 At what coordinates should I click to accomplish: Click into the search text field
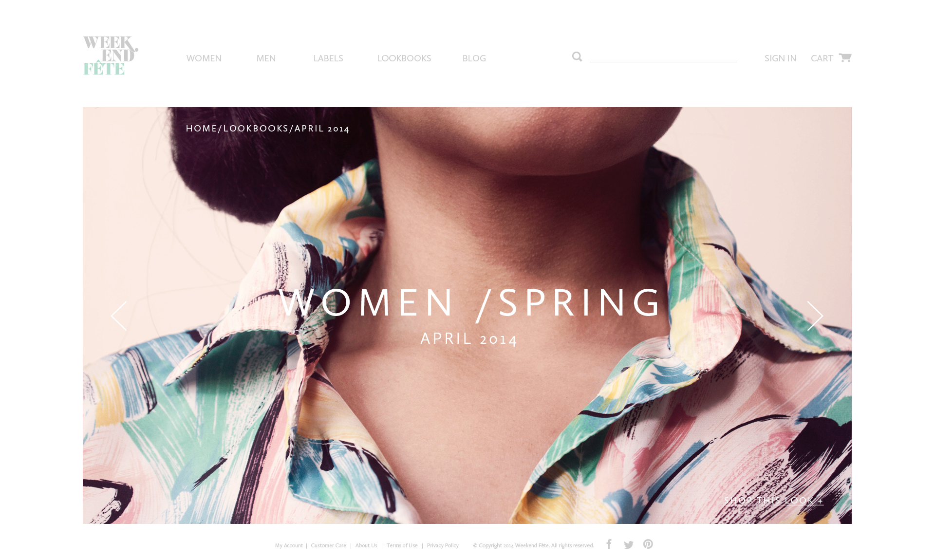(x=663, y=56)
